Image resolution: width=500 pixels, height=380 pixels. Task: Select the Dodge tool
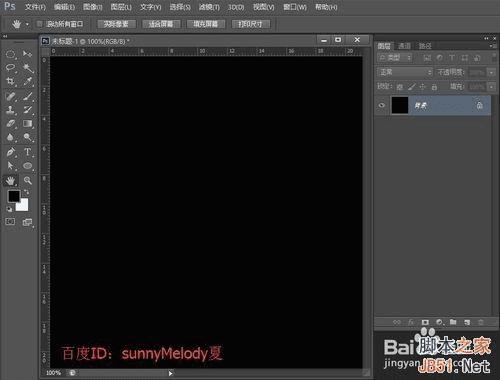coord(28,137)
